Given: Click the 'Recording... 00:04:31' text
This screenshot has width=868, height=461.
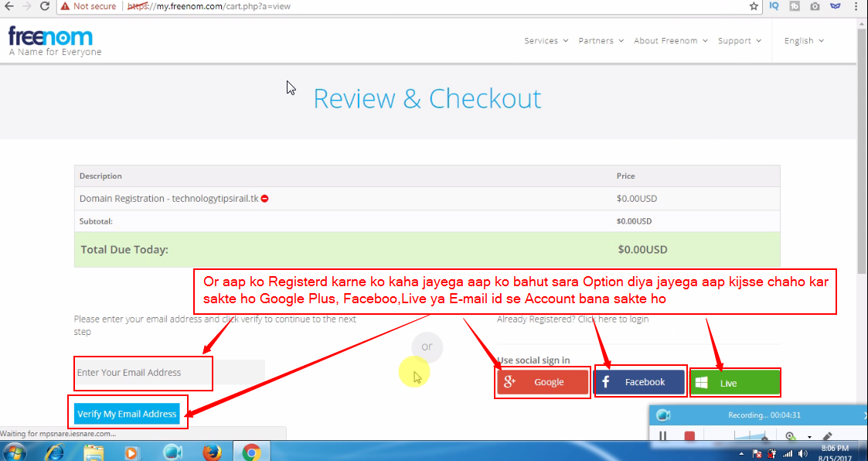Looking at the screenshot, I should (764, 415).
